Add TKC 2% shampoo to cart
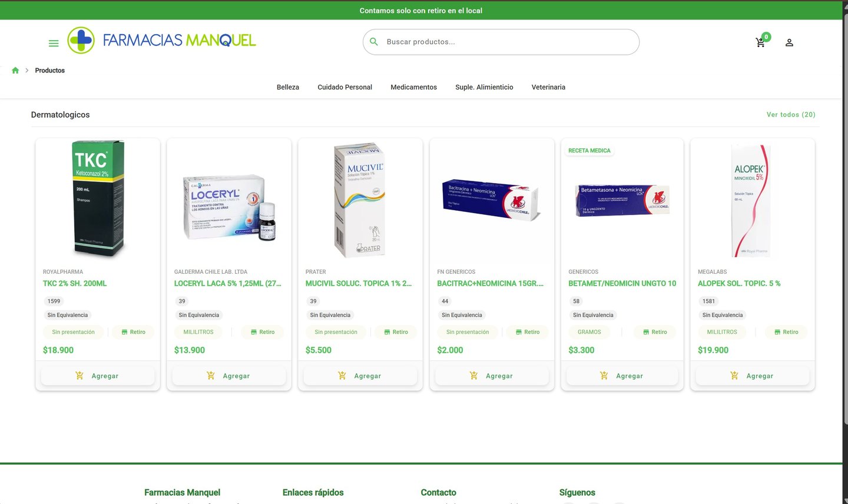Image resolution: width=848 pixels, height=504 pixels. click(x=98, y=376)
